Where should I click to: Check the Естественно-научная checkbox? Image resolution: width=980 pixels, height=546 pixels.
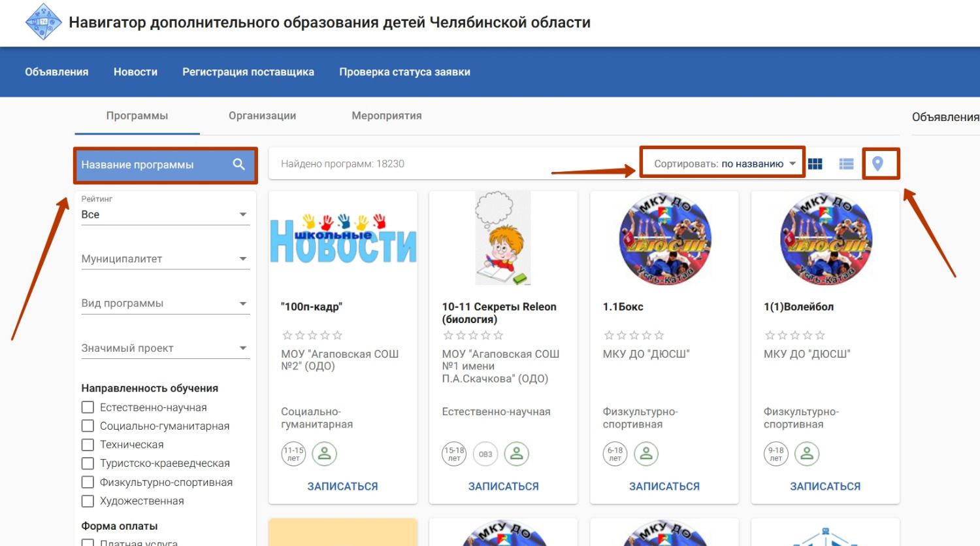(88, 407)
